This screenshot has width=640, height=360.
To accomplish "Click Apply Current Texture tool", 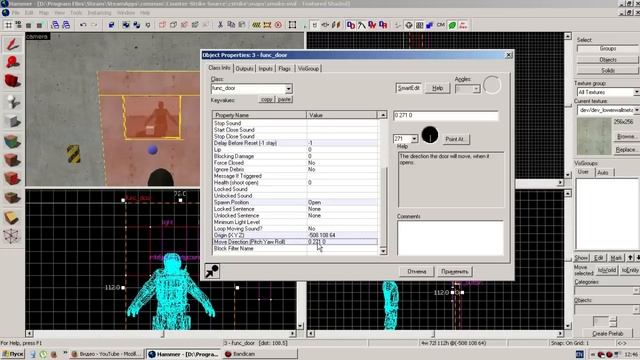I will click(x=12, y=160).
